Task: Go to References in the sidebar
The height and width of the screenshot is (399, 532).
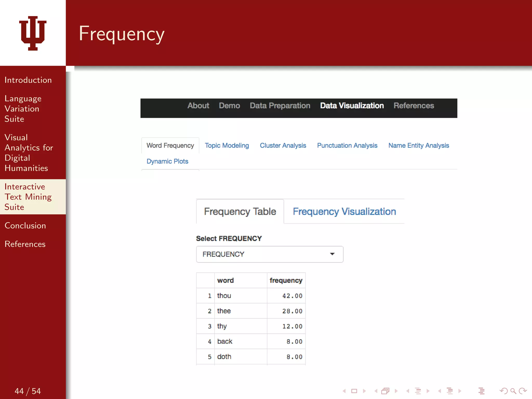Action: tap(25, 244)
